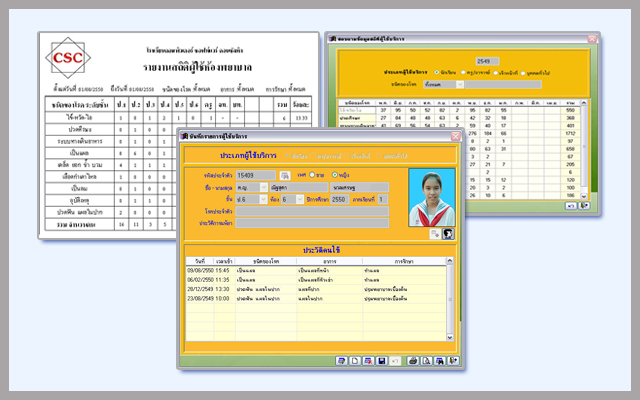The width and height of the screenshot is (640, 400).
Task: Close the user record window
Action: (456, 136)
